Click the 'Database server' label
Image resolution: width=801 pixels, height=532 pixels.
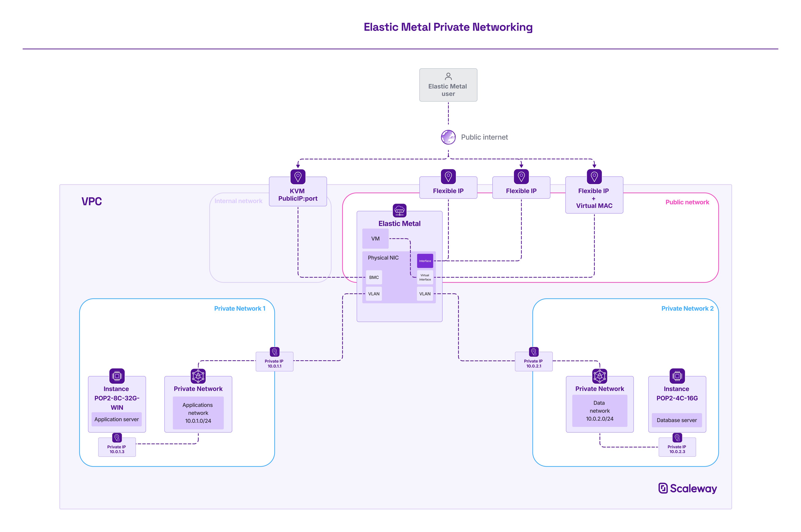tap(677, 420)
